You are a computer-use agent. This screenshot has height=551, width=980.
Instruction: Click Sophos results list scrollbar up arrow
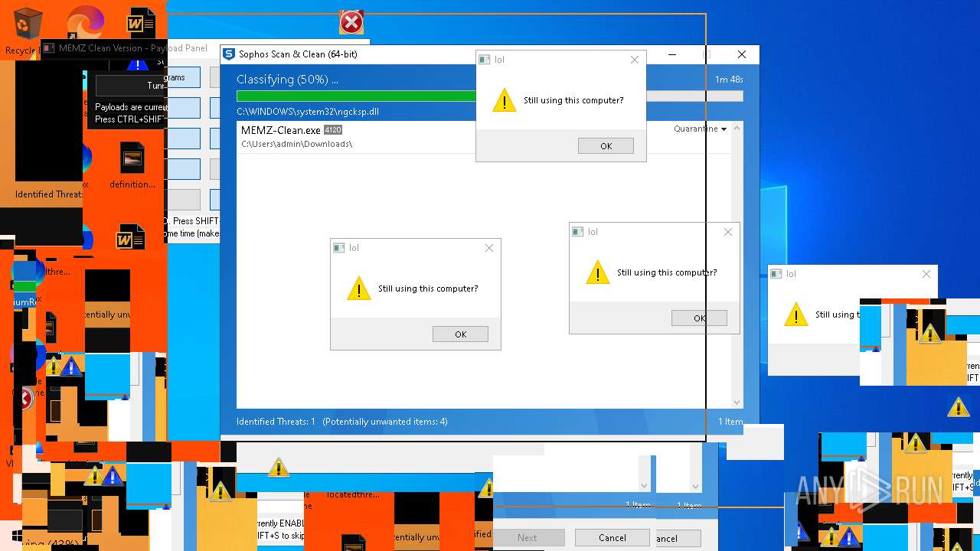pyautogui.click(x=737, y=129)
